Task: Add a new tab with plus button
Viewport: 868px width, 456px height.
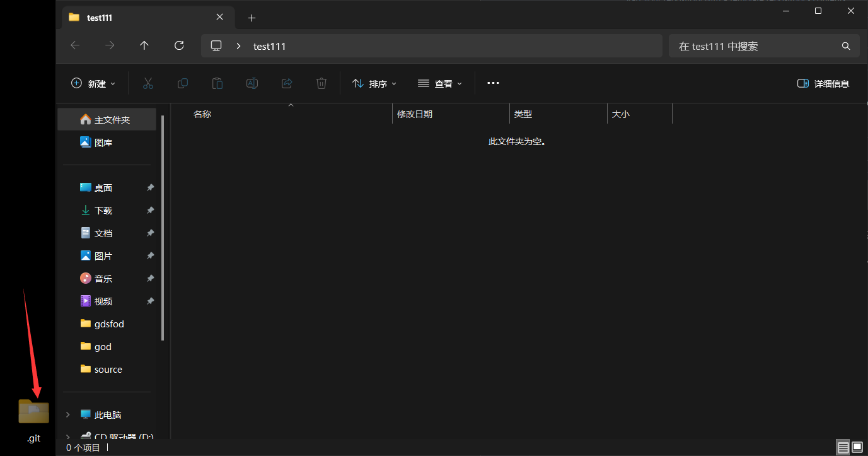Action: tap(252, 18)
